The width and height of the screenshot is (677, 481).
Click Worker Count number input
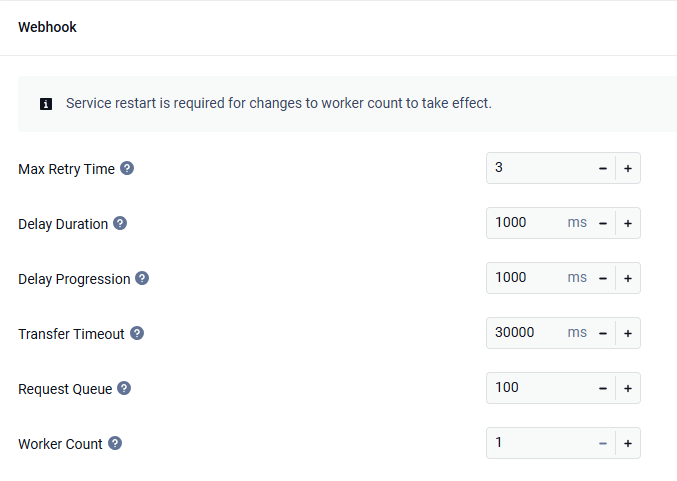click(x=539, y=443)
